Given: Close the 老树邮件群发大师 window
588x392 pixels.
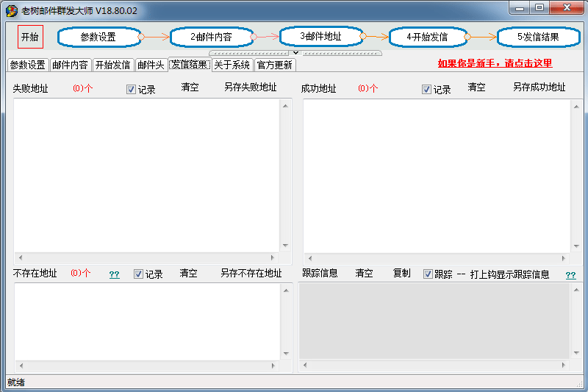Looking at the screenshot, I should click(567, 8).
